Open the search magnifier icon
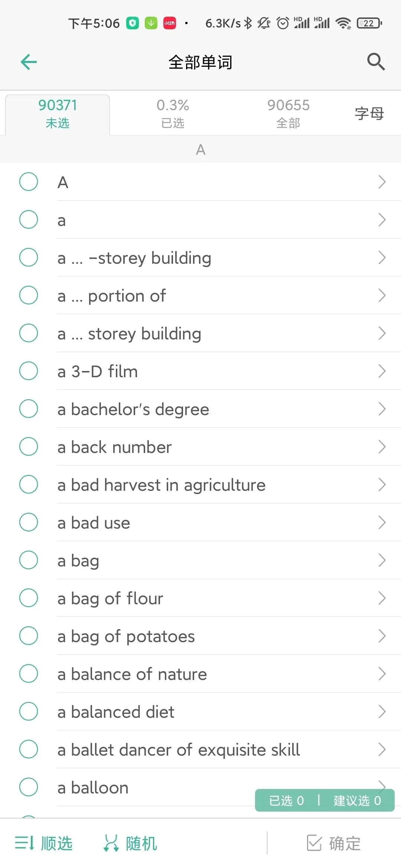The image size is (401, 868). coord(376,62)
